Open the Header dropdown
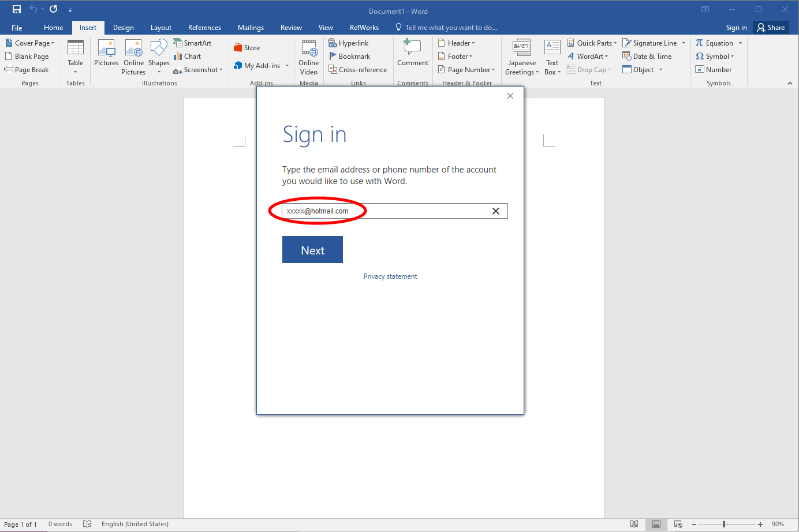Screen dimensions: 799x532 [x=456, y=43]
